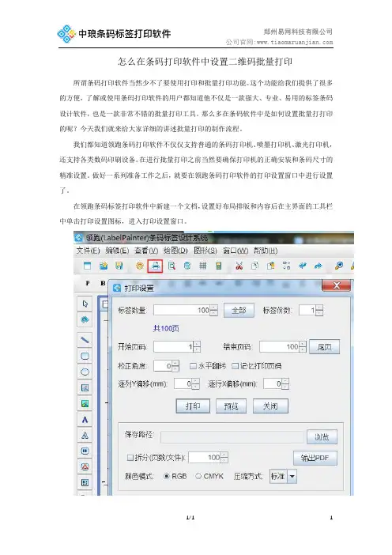
Task: Open the 编辑(E) menu
Action: 117,251
